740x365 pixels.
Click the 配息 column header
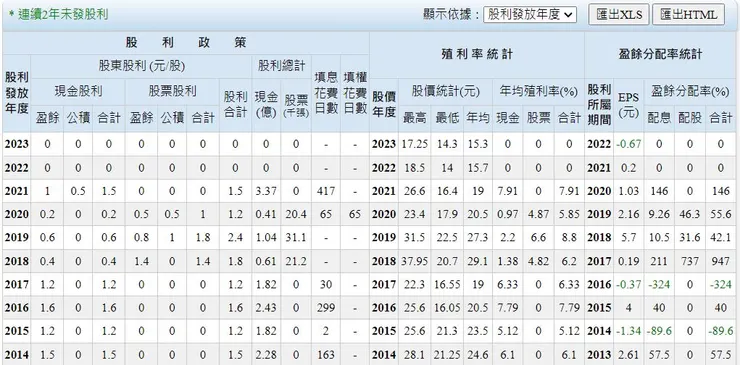coord(659,118)
